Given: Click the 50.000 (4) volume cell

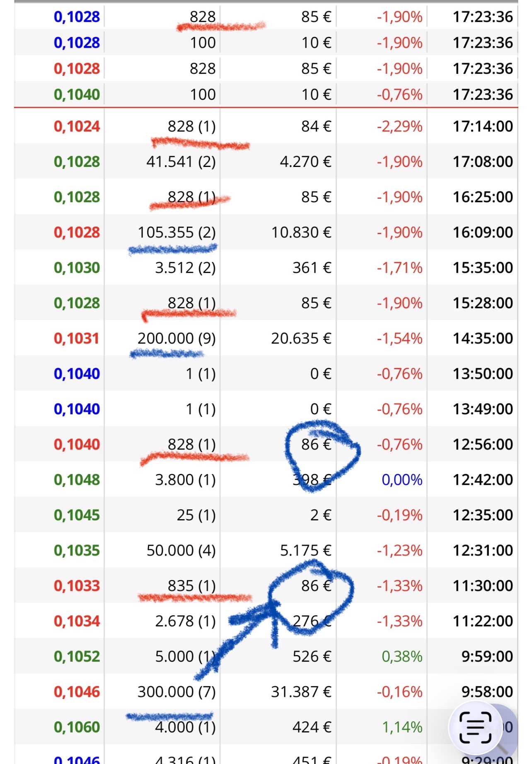Looking at the screenshot, I should pos(181,551).
